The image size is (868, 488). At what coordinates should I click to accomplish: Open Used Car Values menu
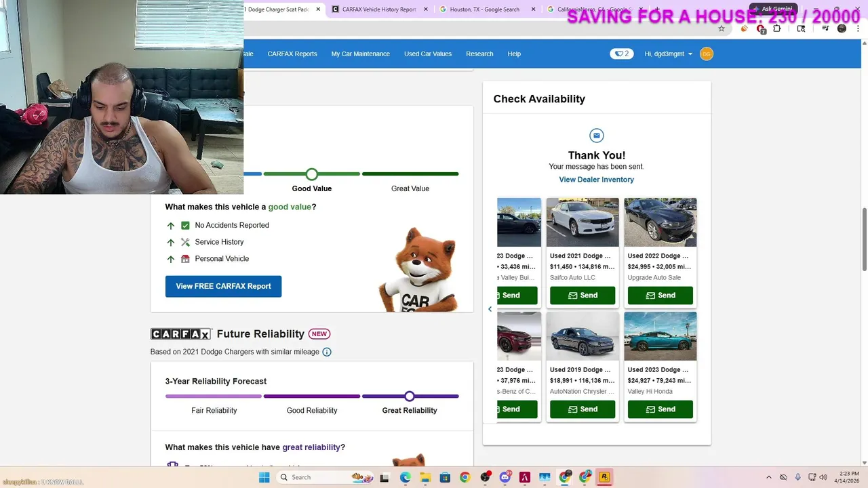(x=428, y=54)
